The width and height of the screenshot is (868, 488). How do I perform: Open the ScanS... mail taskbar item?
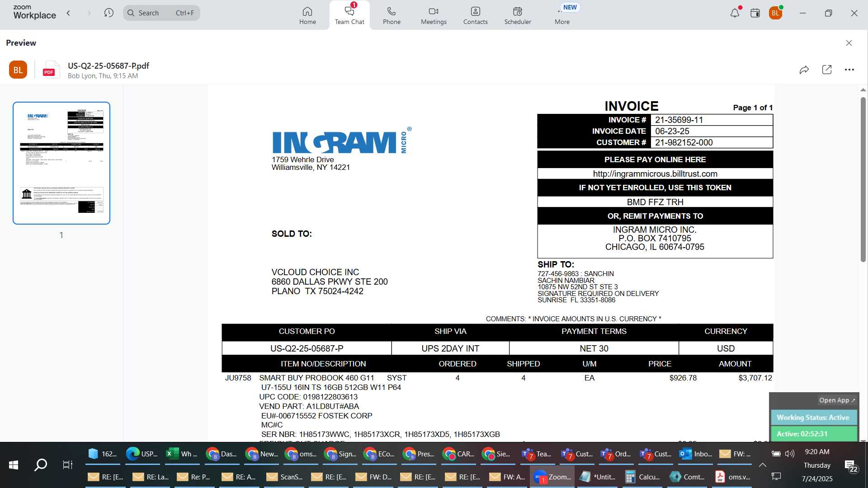284,477
